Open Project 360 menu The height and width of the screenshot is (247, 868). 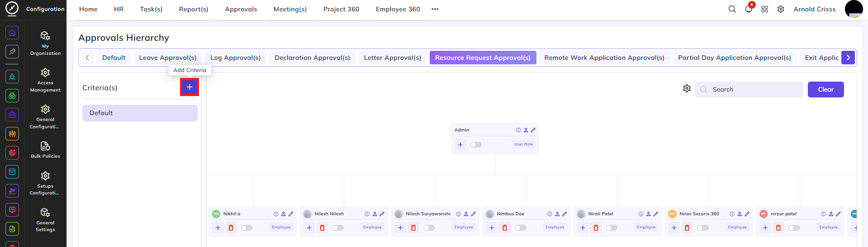[341, 9]
